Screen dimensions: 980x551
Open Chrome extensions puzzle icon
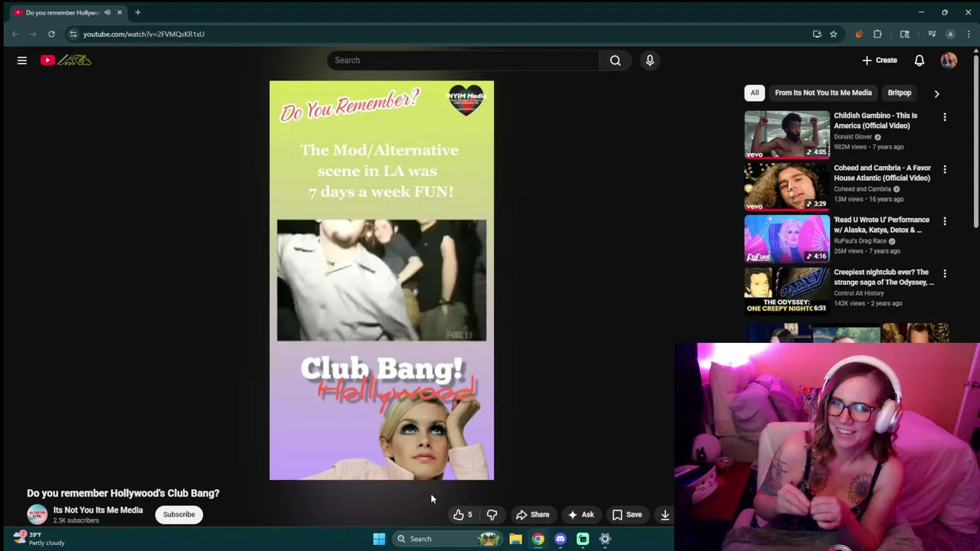877,34
